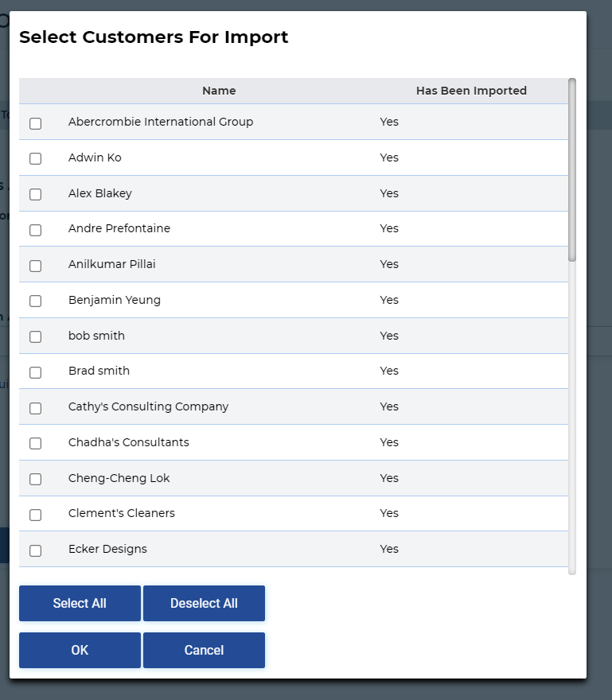The image size is (612, 700).
Task: Check the Brad smith checkbox
Action: click(35, 373)
